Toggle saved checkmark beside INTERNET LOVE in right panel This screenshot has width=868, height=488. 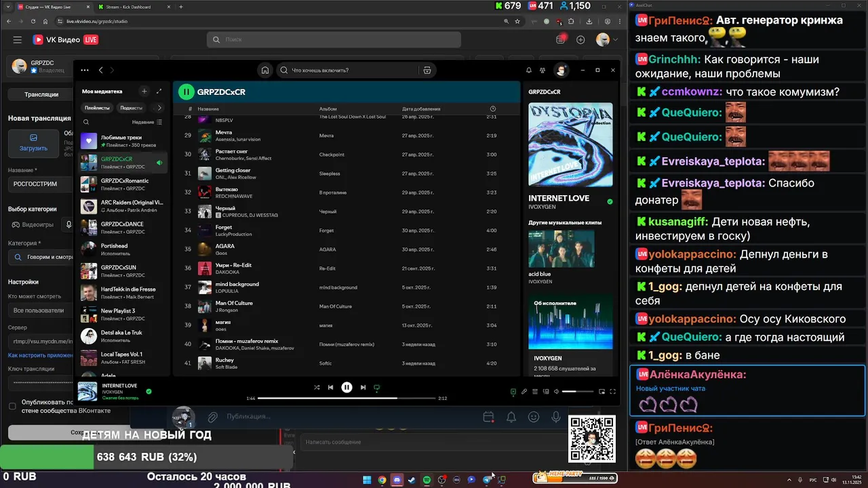[x=610, y=201]
